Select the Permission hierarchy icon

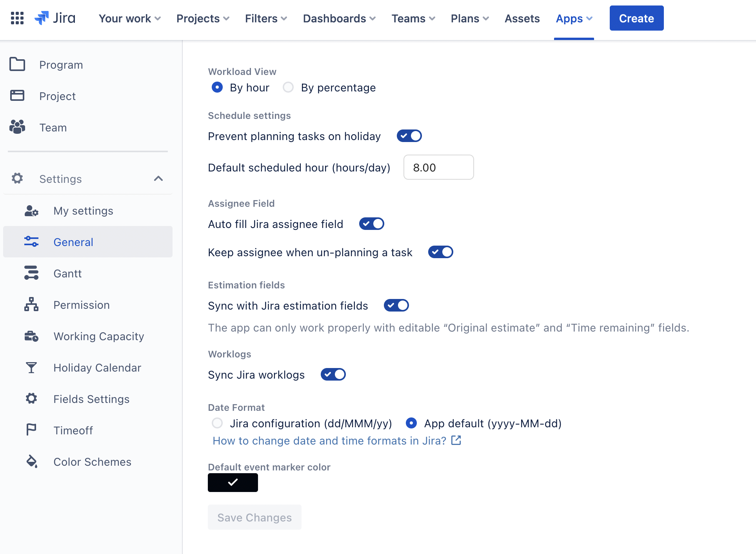point(31,304)
